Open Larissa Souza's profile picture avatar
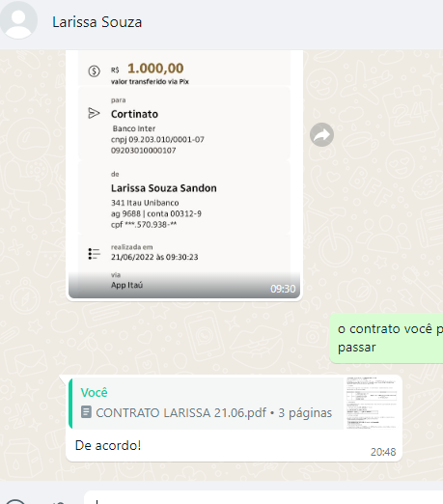This screenshot has width=443, height=504. [18, 20]
